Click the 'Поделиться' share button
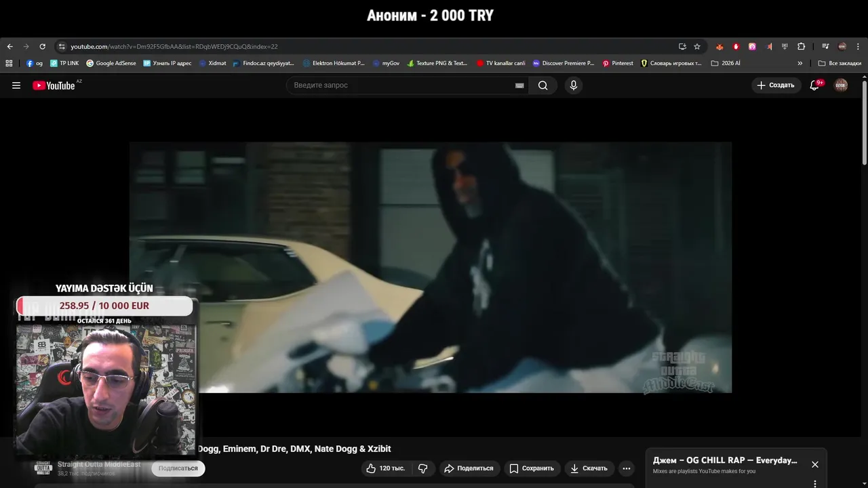Viewport: 868px width, 488px height. click(x=469, y=468)
